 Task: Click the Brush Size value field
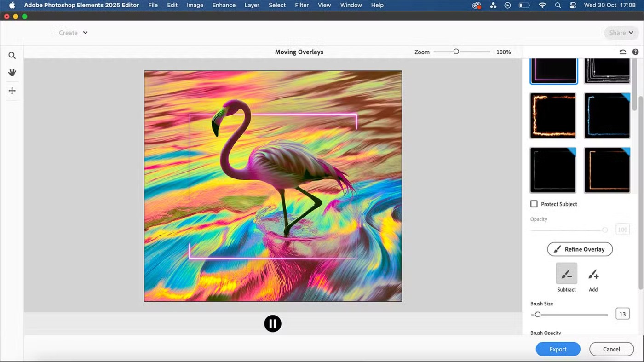622,314
